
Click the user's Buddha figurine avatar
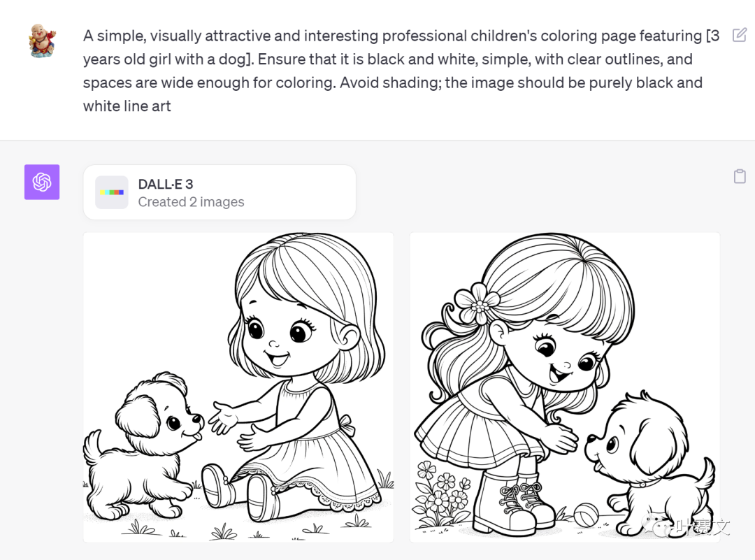(42, 41)
